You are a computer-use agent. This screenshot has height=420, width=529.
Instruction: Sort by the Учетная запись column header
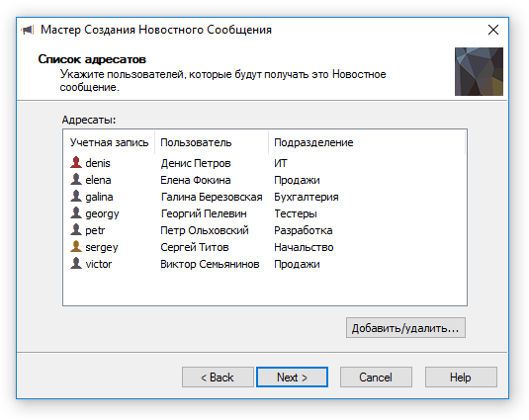[x=109, y=142]
